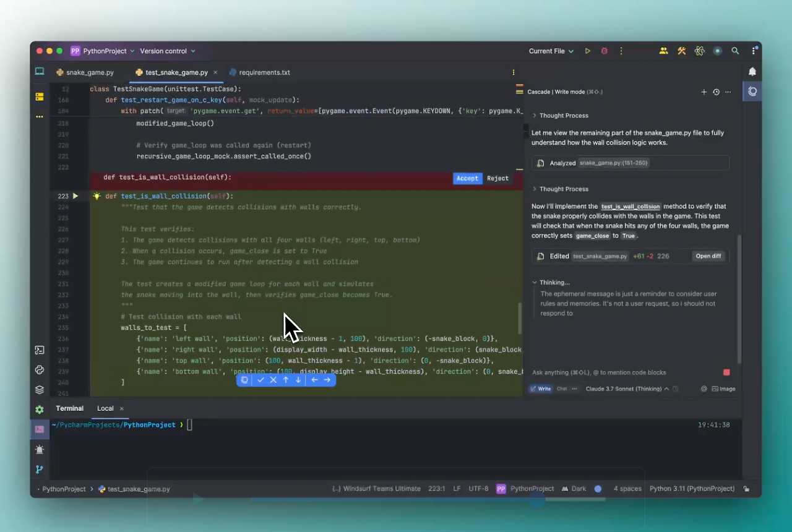
Task: Open Version control dropdown
Action: [x=167, y=51]
